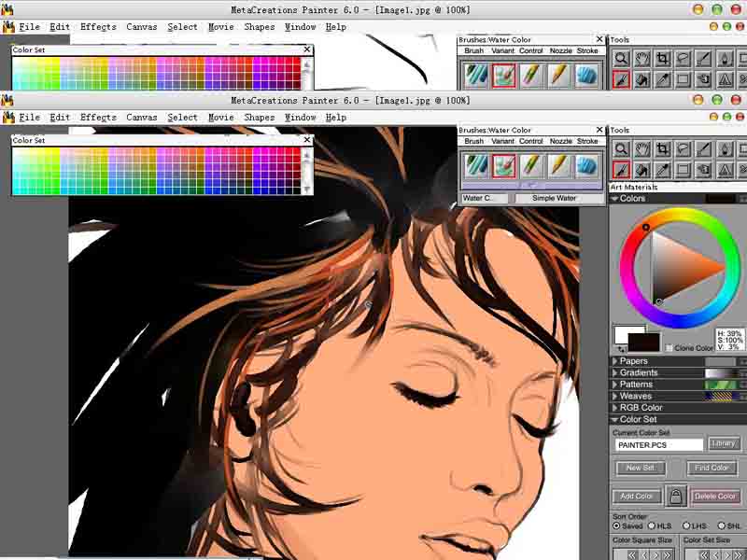Click the Library button

coord(724,444)
